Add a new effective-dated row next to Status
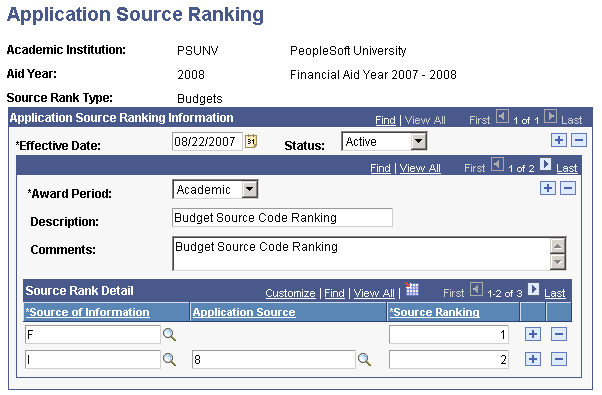 pos(559,140)
